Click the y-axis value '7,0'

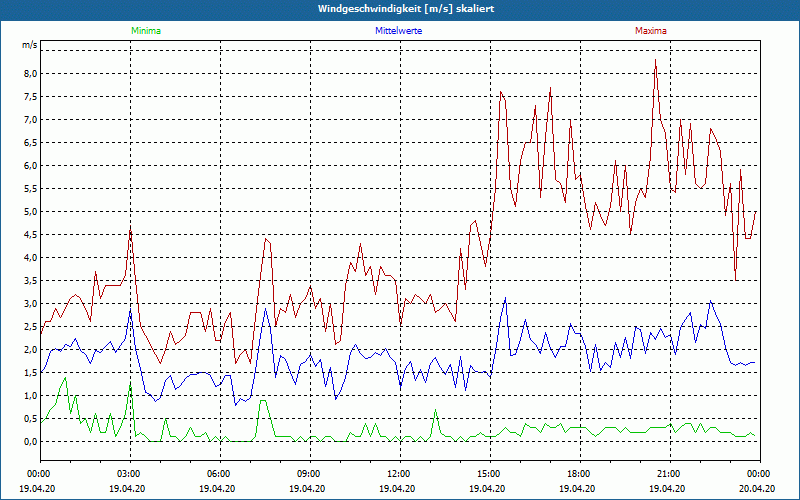(31, 120)
